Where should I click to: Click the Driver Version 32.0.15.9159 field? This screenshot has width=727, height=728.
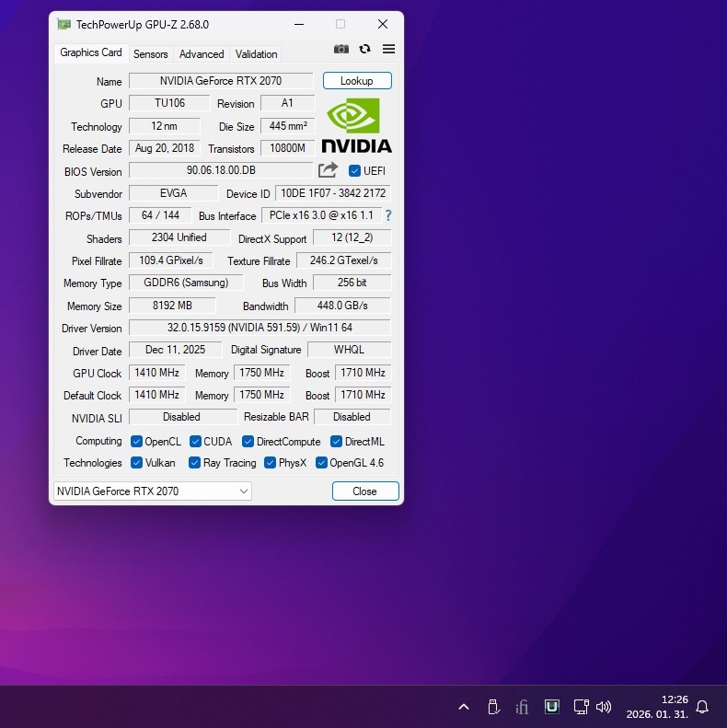[260, 328]
